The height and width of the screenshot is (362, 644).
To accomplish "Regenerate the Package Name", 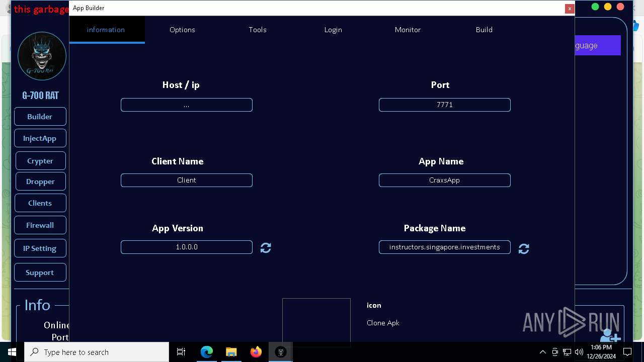I will (524, 249).
